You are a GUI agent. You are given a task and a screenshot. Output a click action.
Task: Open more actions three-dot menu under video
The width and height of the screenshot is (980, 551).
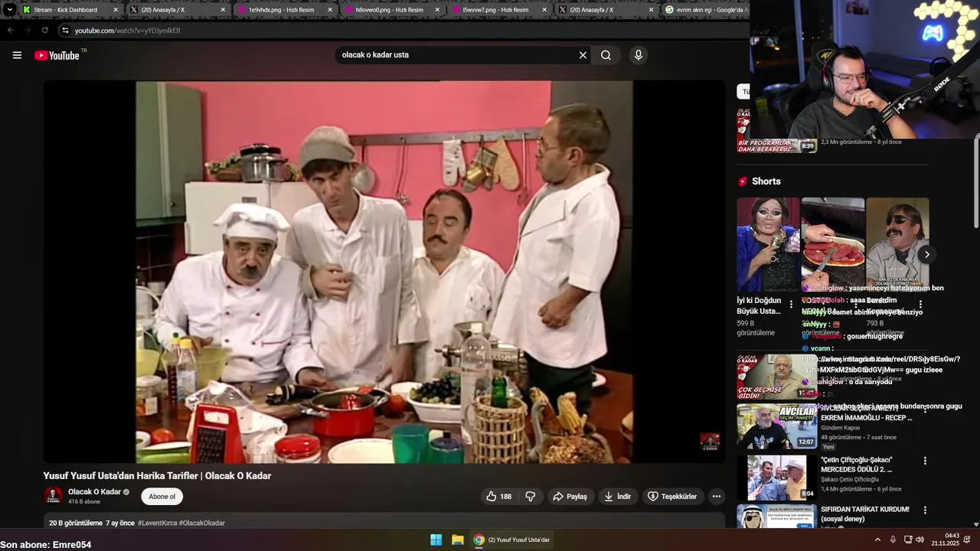716,497
